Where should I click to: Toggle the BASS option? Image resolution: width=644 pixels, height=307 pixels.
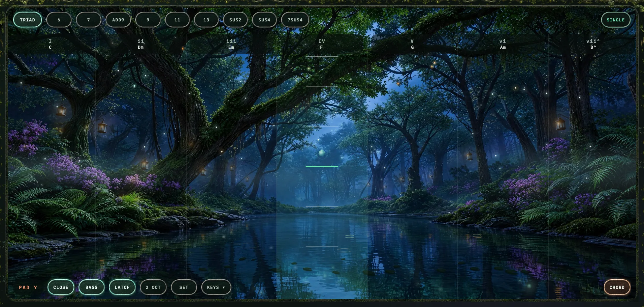tap(91, 287)
